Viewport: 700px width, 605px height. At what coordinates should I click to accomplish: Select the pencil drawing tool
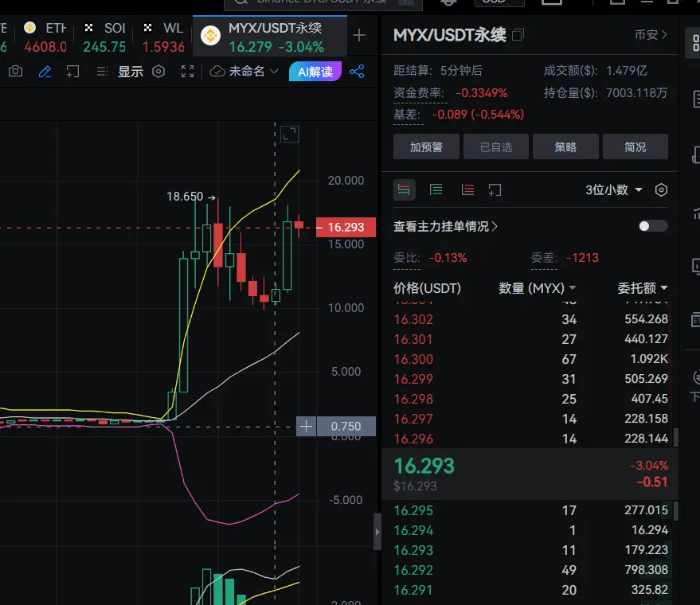pyautogui.click(x=45, y=72)
